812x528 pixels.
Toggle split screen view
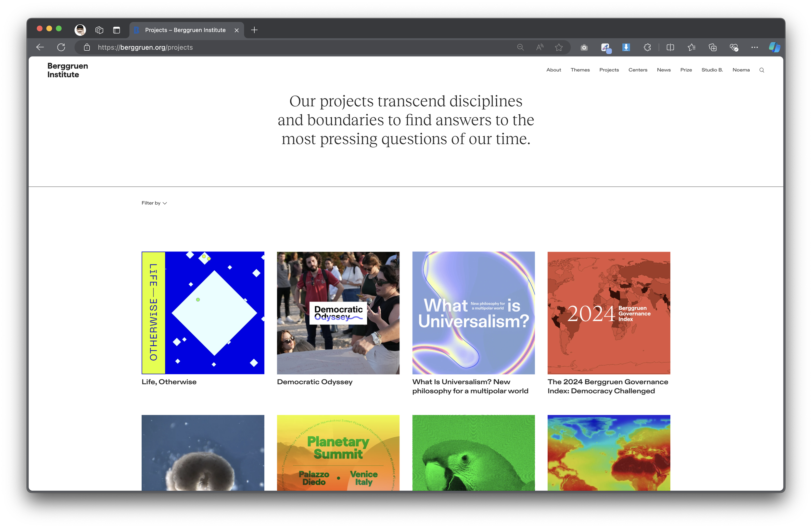[x=670, y=47]
